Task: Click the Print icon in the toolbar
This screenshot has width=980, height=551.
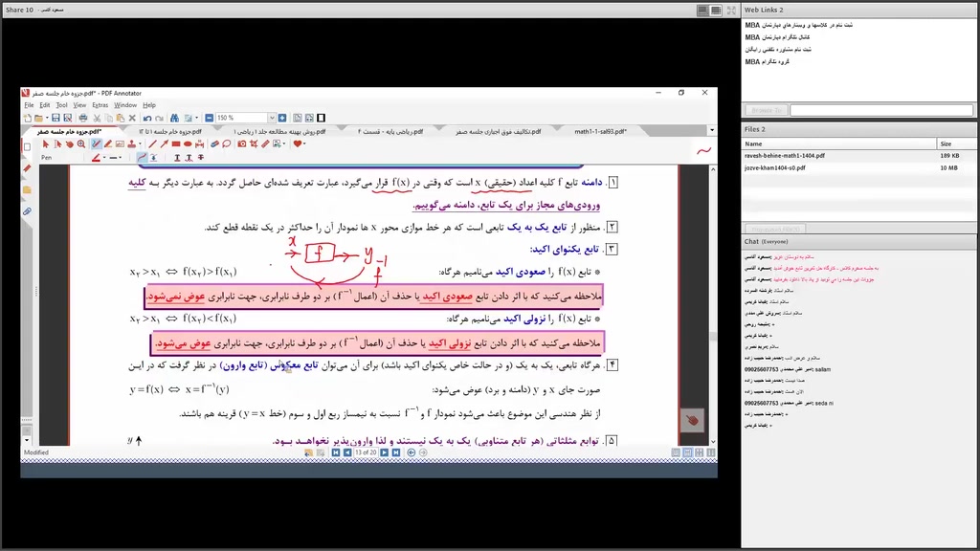Action: pyautogui.click(x=83, y=118)
